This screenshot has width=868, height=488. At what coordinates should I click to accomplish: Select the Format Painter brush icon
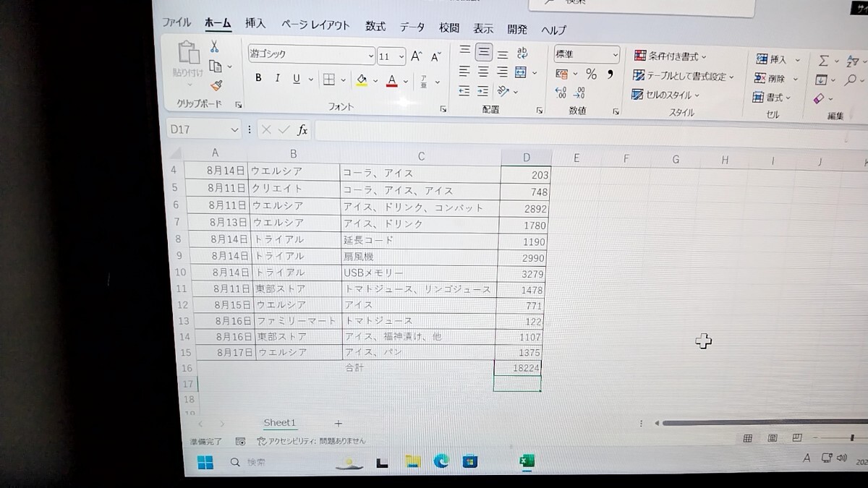216,85
